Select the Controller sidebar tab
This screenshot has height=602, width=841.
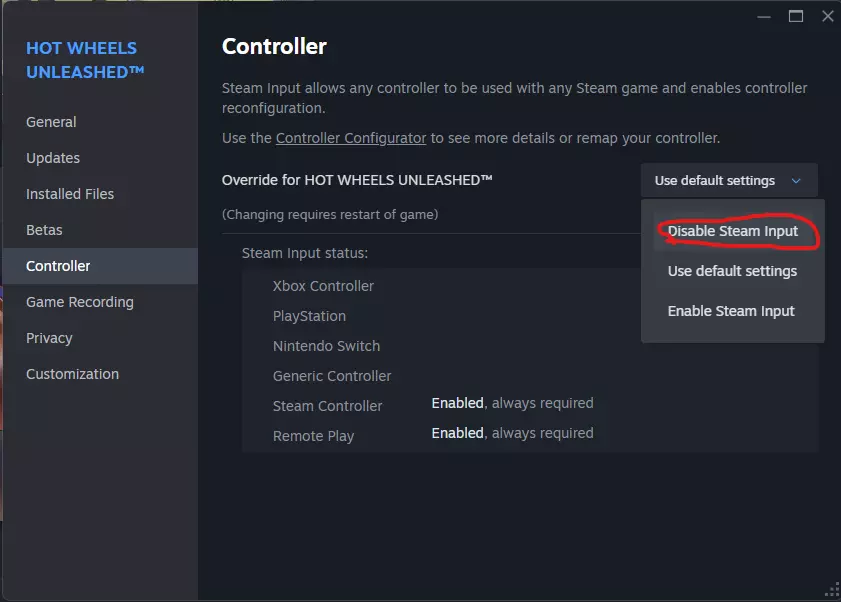tap(58, 266)
